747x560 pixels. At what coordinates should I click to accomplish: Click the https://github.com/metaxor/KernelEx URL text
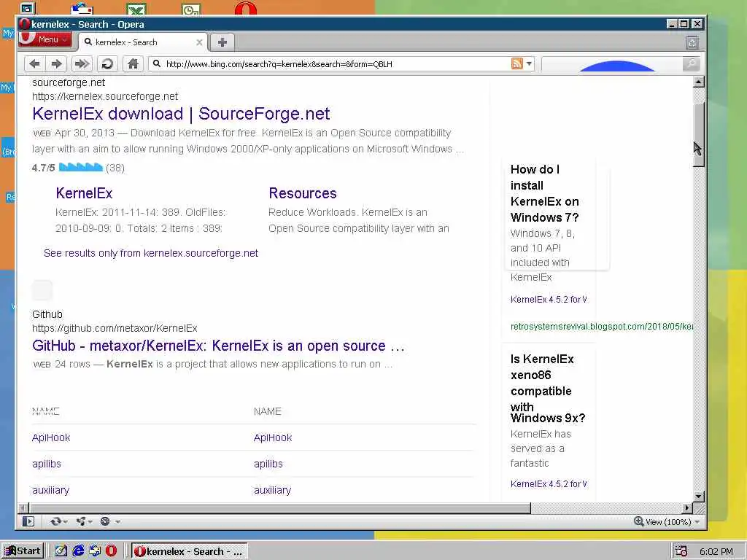115,328
